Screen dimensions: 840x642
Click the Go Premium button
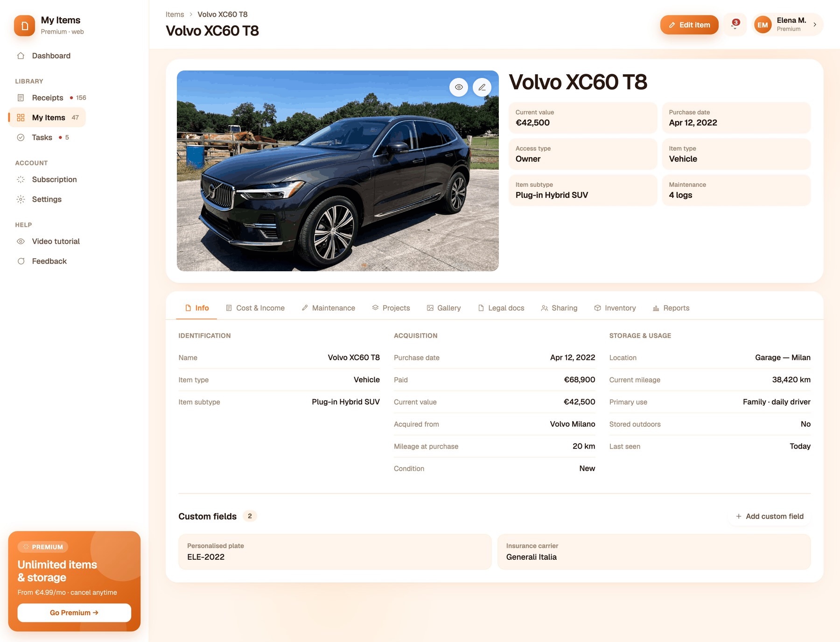pyautogui.click(x=74, y=613)
